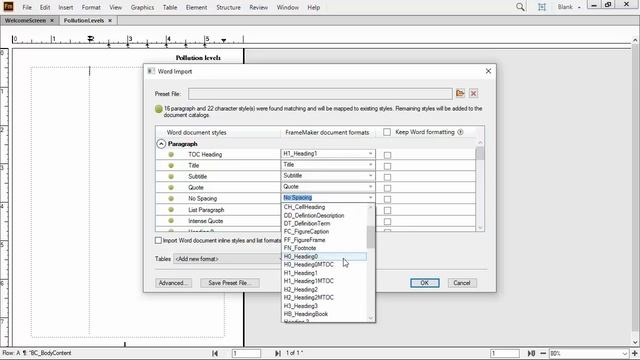Screen dimensions: 640x360
Task: Check Keep Word formatting for Title row
Action: (x=387, y=166)
